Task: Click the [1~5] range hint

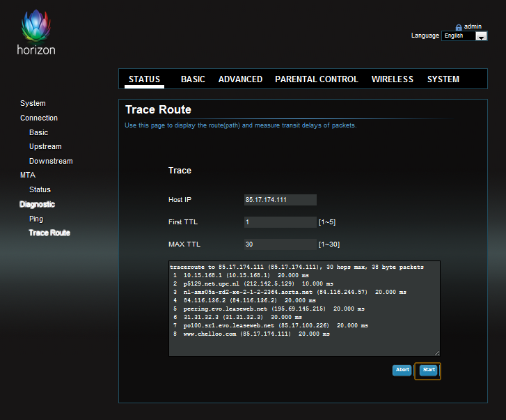Action: [x=327, y=222]
